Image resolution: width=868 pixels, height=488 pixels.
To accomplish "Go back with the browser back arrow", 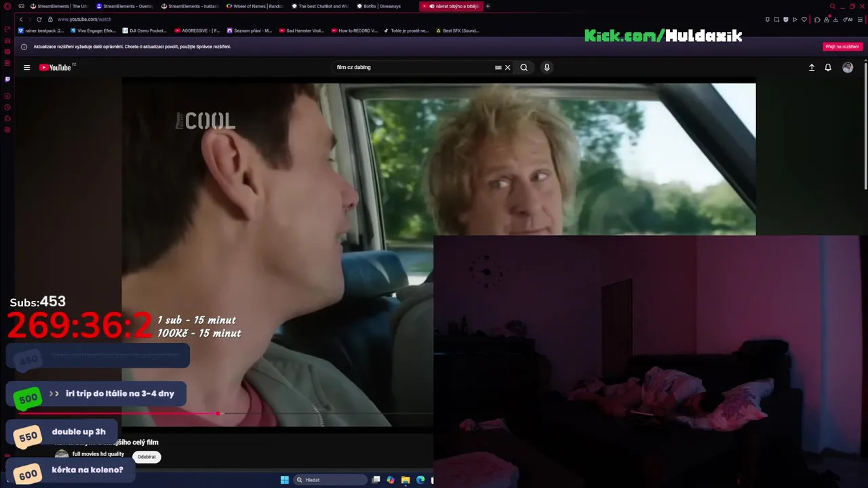I will tap(21, 19).
